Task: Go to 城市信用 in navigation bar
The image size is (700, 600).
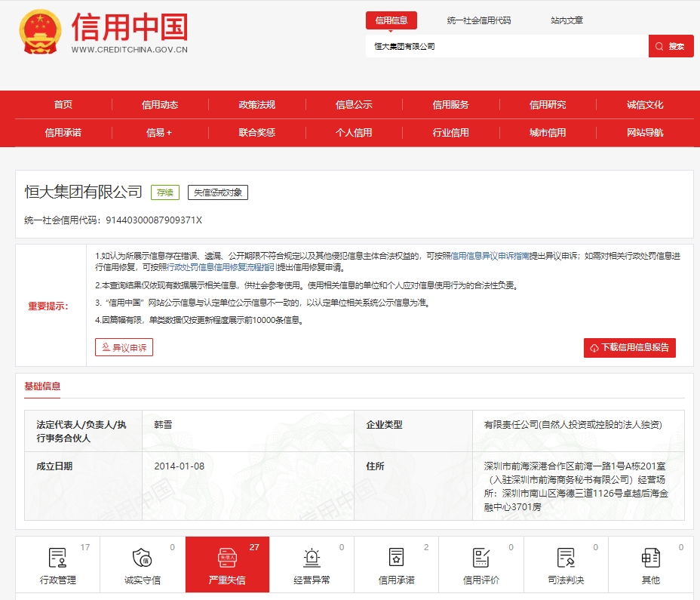Action: [547, 133]
